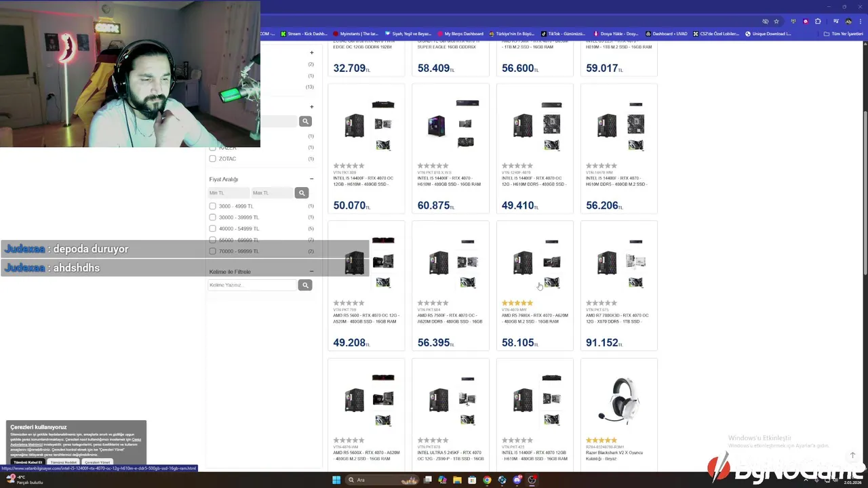Viewport: 868px width, 488px height.
Task: Open the Intel i5 14400F RTX 4070 12GB H610M title
Action: [x=534, y=455]
